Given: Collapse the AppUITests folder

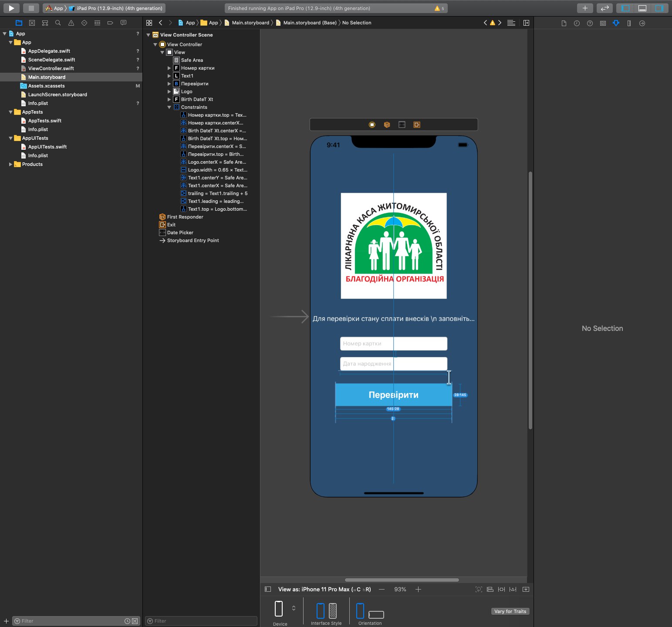Looking at the screenshot, I should pos(11,138).
